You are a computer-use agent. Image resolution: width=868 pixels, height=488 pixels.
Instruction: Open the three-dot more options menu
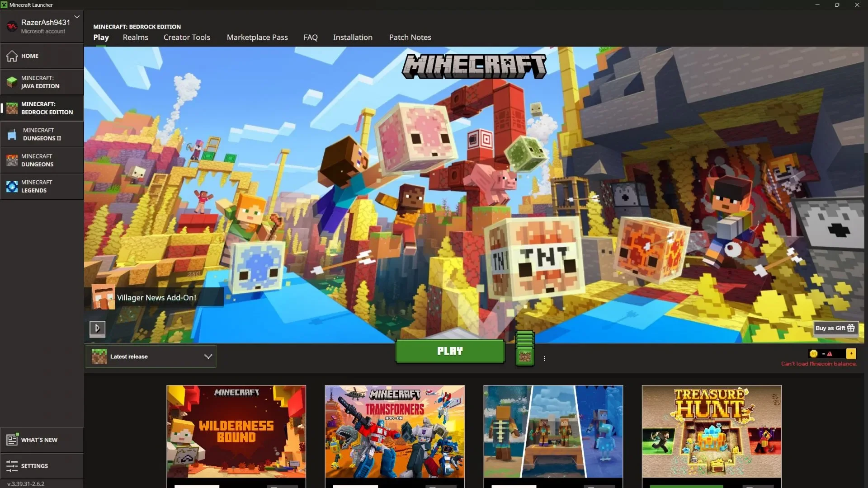point(544,358)
